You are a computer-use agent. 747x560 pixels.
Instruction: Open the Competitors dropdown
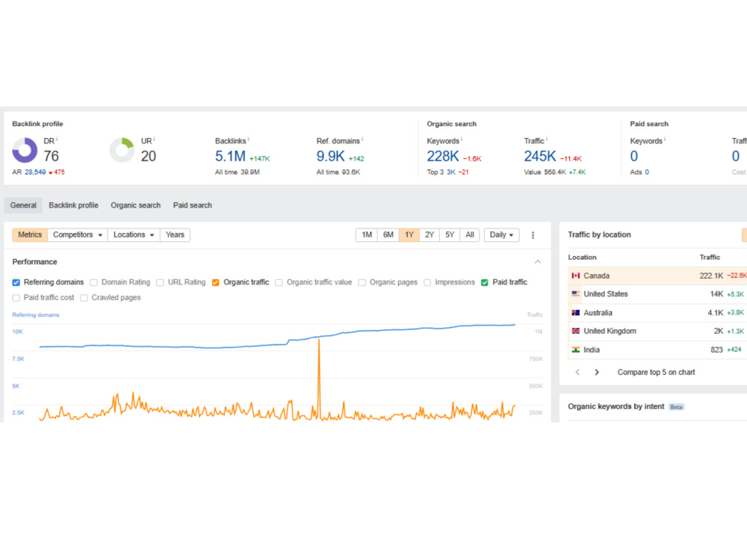[78, 234]
